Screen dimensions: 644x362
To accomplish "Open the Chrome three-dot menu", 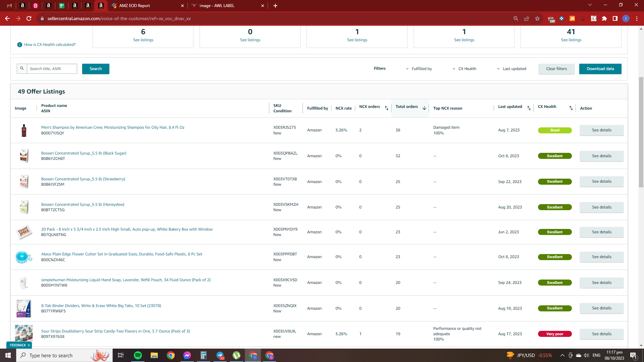I will [x=637, y=18].
